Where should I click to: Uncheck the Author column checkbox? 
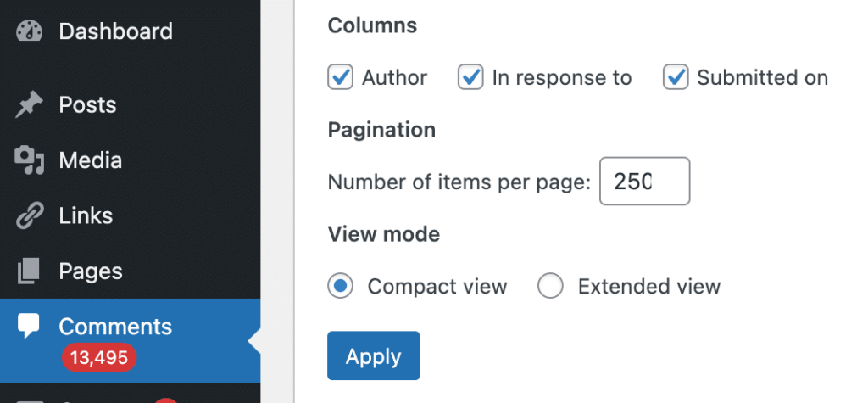(x=340, y=78)
